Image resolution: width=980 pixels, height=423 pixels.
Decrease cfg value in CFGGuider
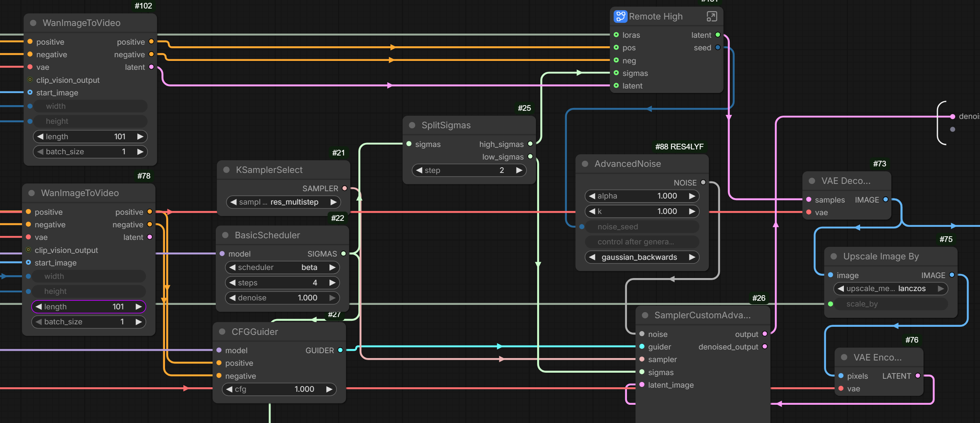click(229, 389)
